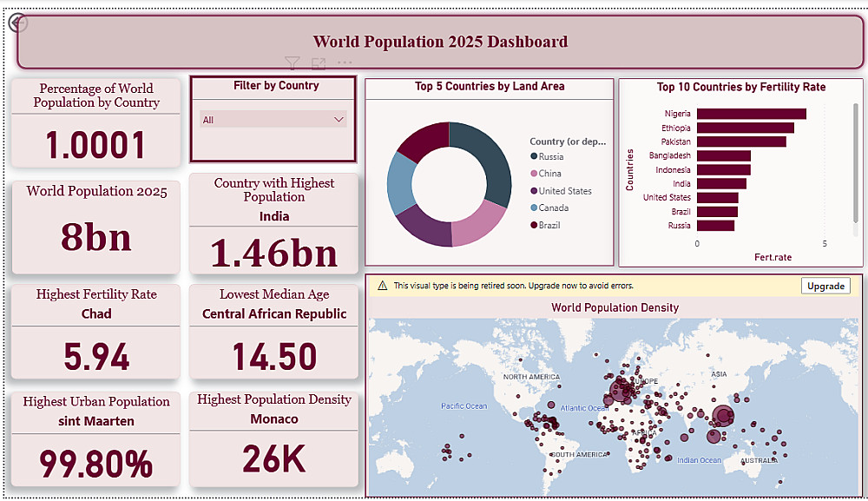This screenshot has width=868, height=501.
Task: Click the 'Countries' vertical axis title
Action: click(629, 170)
